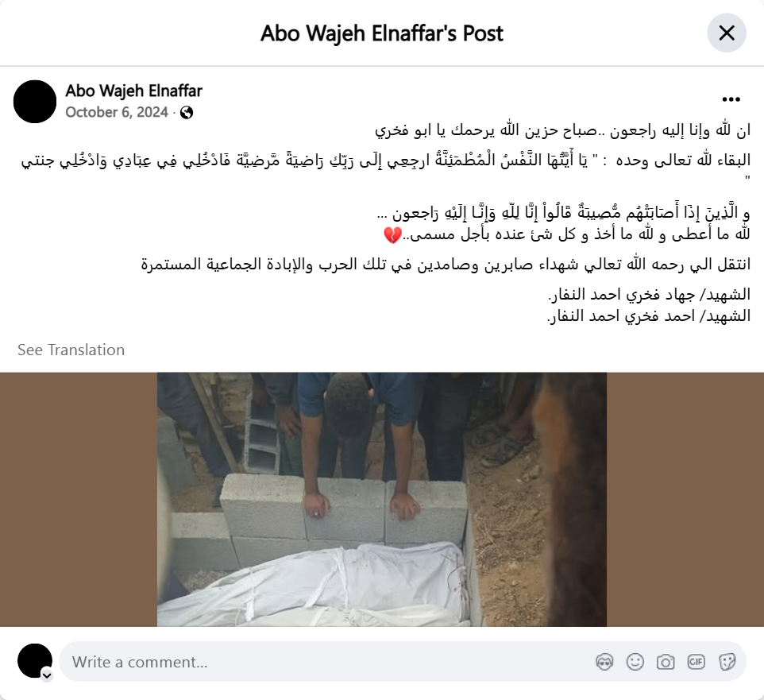Click the commenter avatar beside comment box

pos(35,661)
